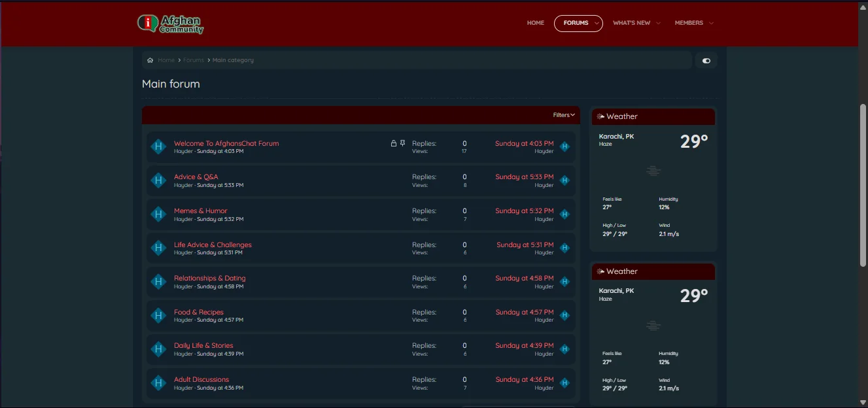Click the Forums breadcrumb link
This screenshot has width=868, height=408.
click(x=194, y=60)
